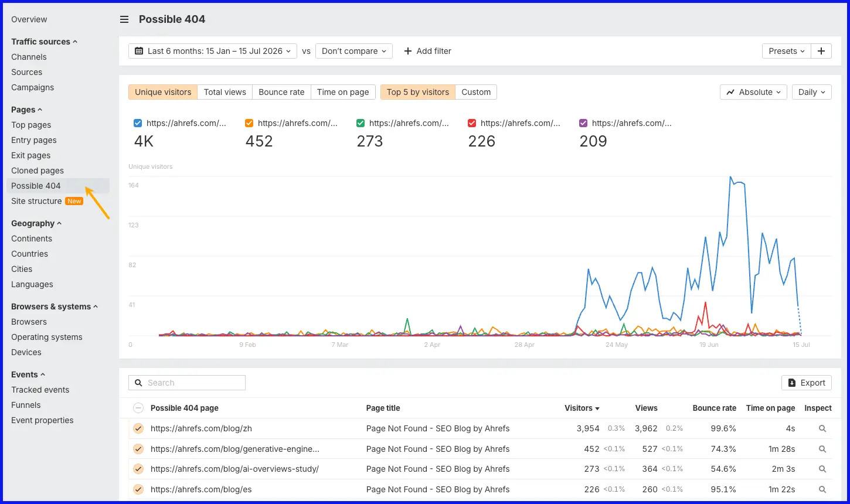Viewport: 850px width, 504px height.
Task: Deselect the https://ahrefs.com/blog/zh row checkmark
Action: coord(138,428)
